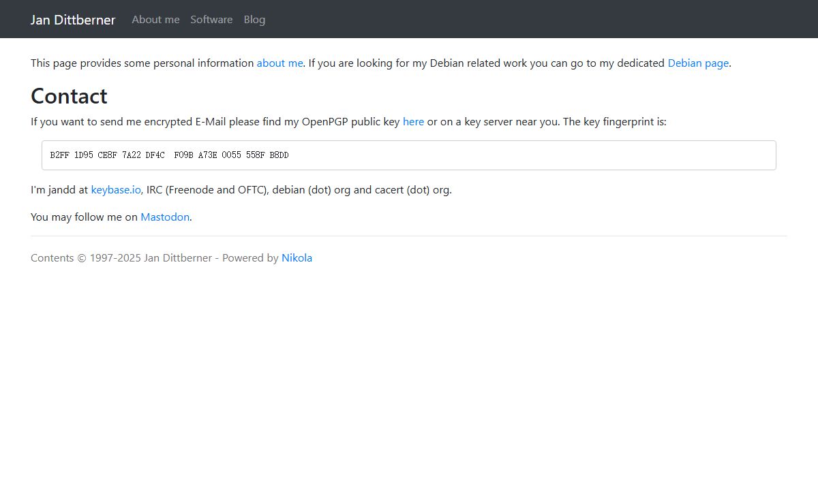Follow the inline 'about me' link
This screenshot has height=504, width=818.
[x=279, y=63]
